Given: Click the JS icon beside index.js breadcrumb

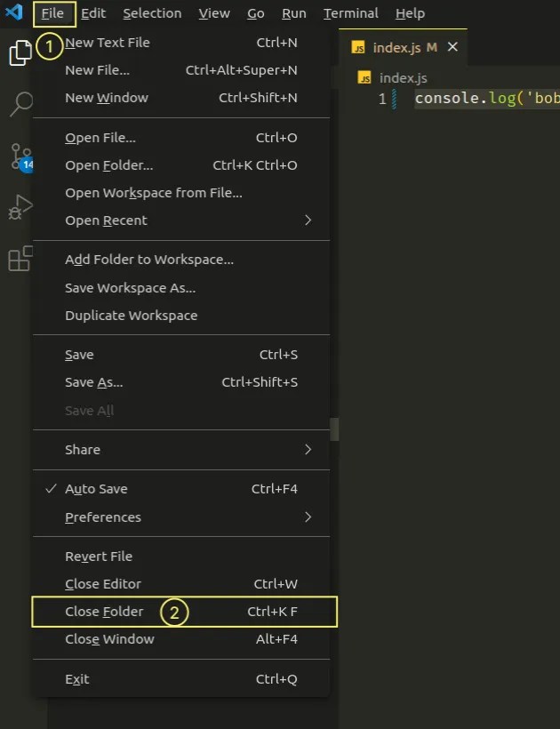Looking at the screenshot, I should (x=364, y=77).
